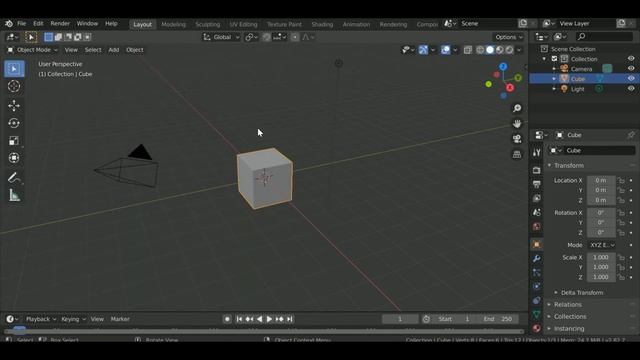The width and height of the screenshot is (640, 360).
Task: Open the Object Data properties tab
Action: pyautogui.click(x=536, y=314)
